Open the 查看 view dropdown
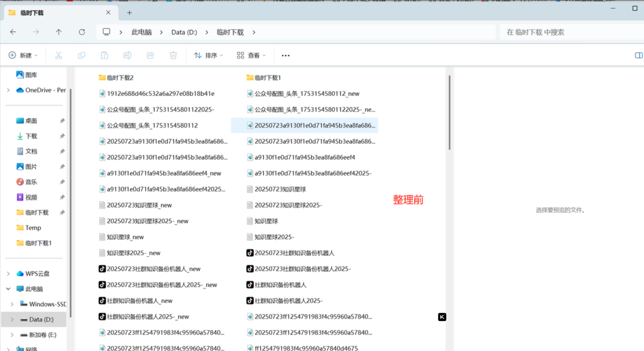The image size is (644, 351). coord(251,55)
